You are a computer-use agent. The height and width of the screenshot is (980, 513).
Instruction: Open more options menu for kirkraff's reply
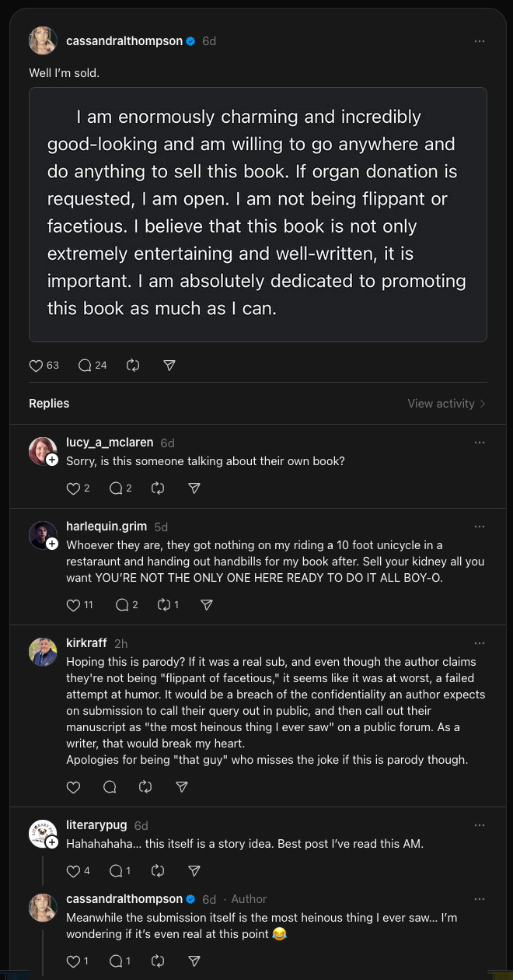[480, 643]
